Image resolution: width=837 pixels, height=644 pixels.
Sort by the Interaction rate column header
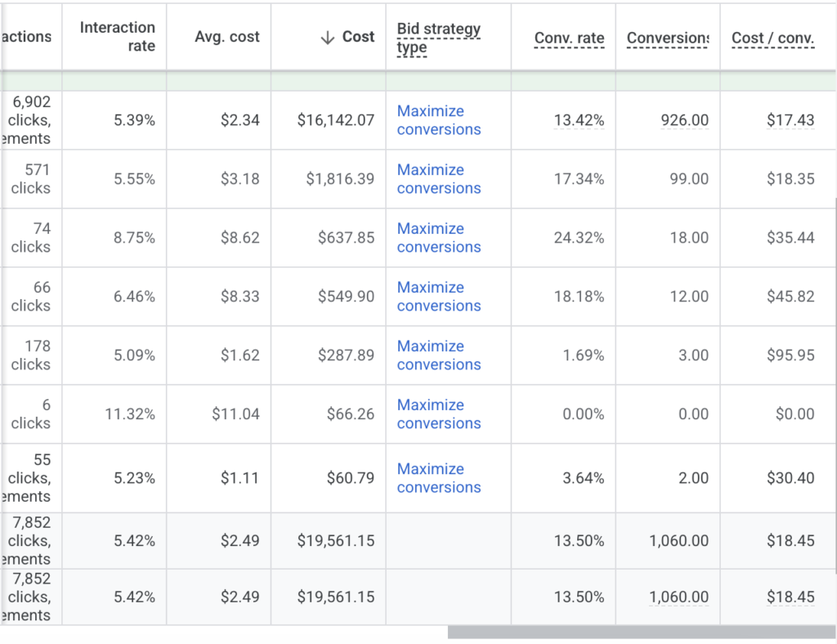(x=118, y=37)
